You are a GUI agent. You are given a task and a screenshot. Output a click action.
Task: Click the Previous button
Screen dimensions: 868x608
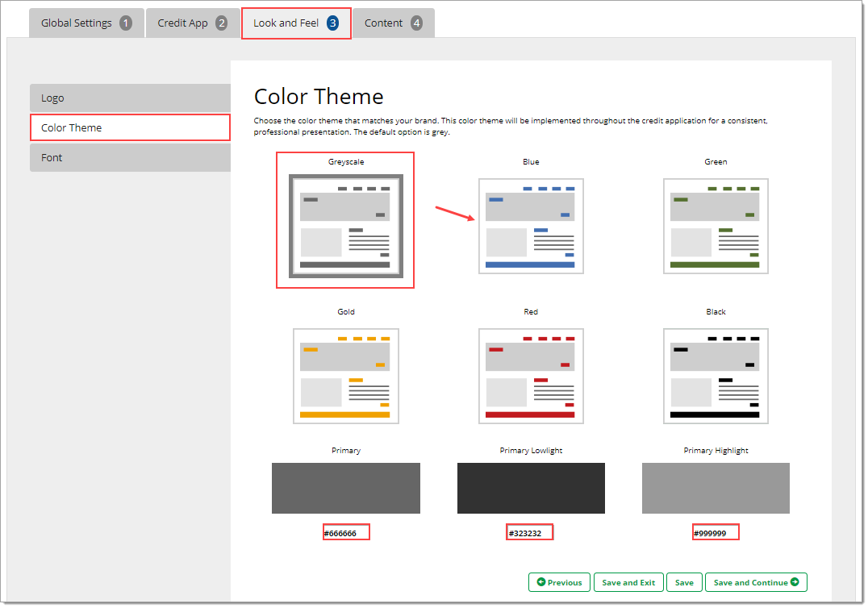pyautogui.click(x=559, y=582)
